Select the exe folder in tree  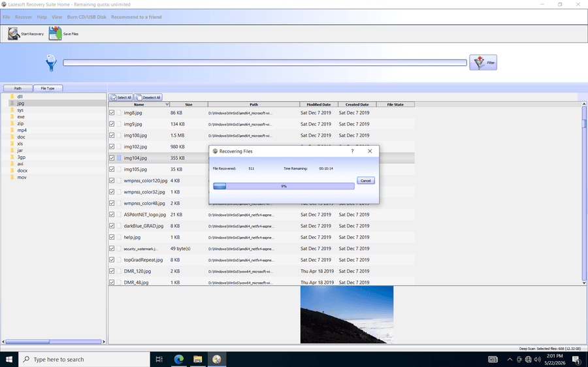coord(21,117)
